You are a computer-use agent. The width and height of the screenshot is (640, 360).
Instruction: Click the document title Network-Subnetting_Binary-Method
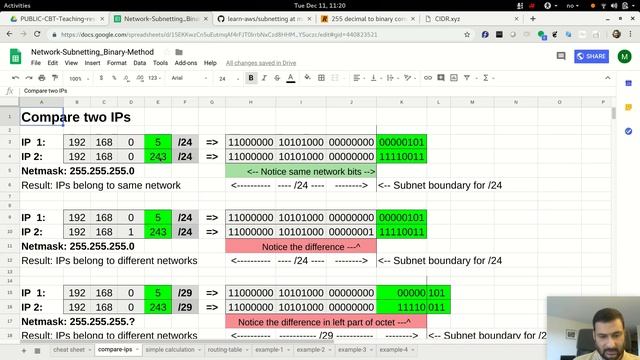tap(92, 52)
